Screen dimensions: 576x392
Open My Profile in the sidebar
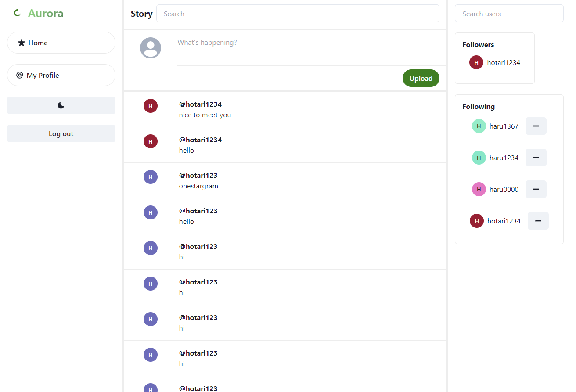tap(61, 75)
